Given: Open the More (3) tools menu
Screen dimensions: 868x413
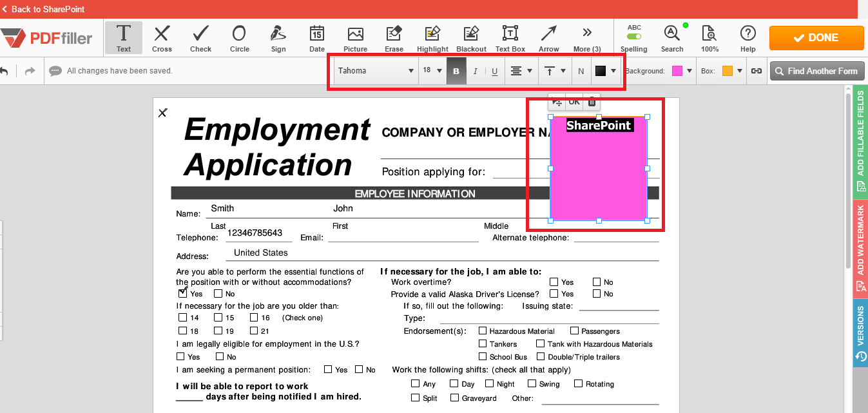Looking at the screenshot, I should pyautogui.click(x=587, y=37).
